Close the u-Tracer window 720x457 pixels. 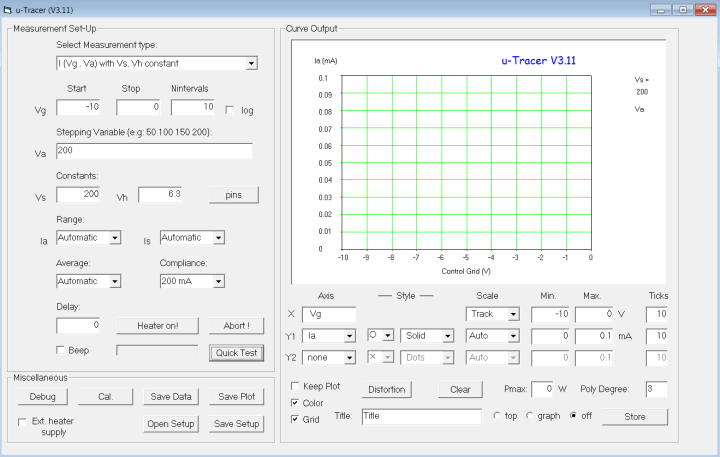coord(705,10)
